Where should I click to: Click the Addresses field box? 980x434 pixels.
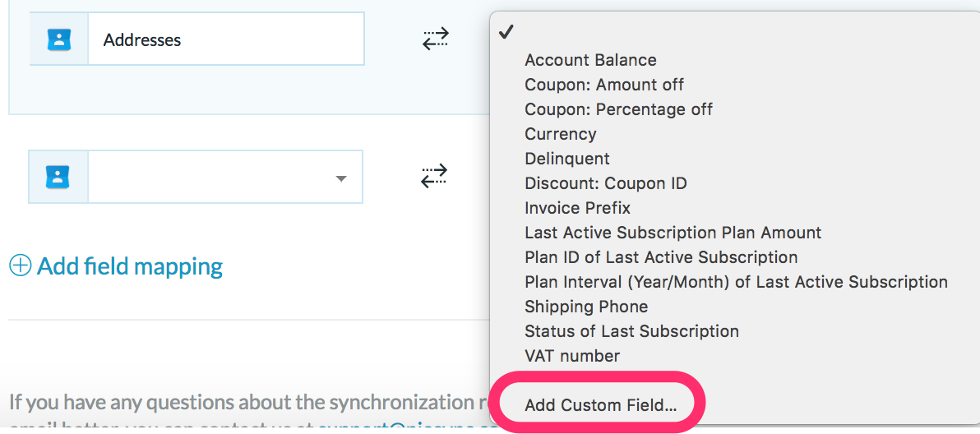[225, 39]
